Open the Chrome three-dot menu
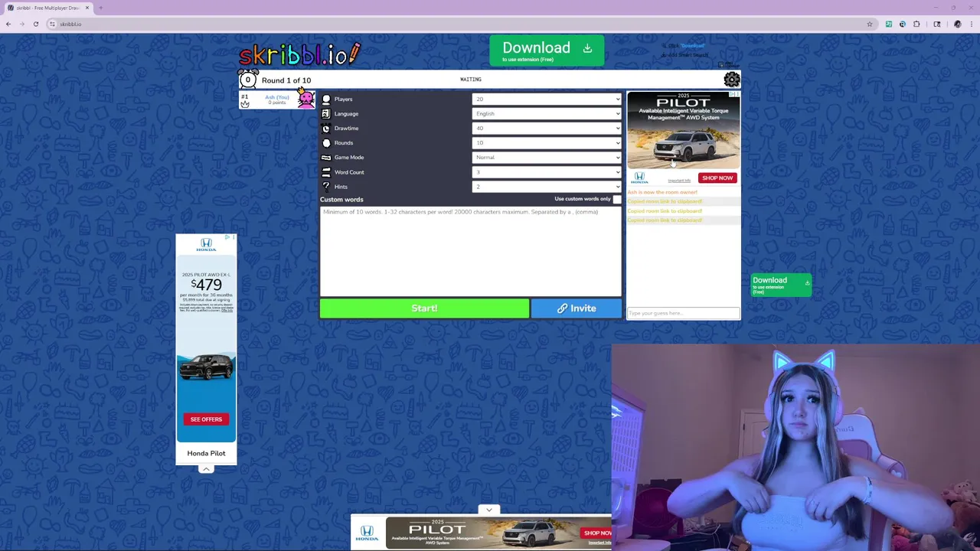The width and height of the screenshot is (980, 551). click(971, 24)
